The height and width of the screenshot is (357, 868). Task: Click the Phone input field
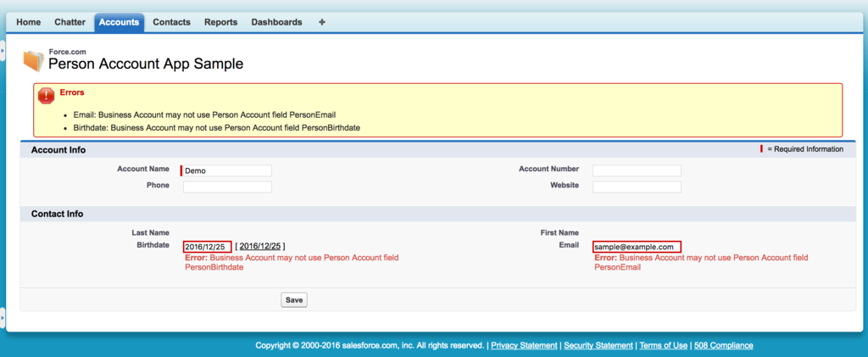[x=227, y=187]
